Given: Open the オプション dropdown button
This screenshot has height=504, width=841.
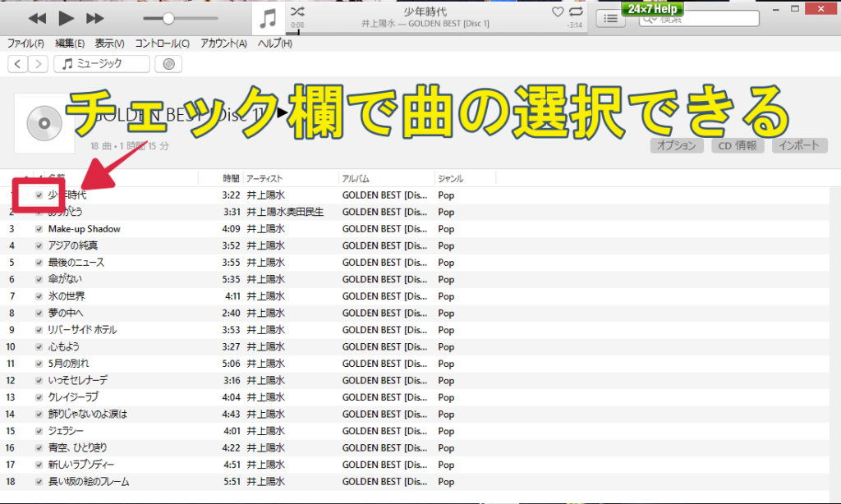Looking at the screenshot, I should pyautogui.click(x=678, y=145).
